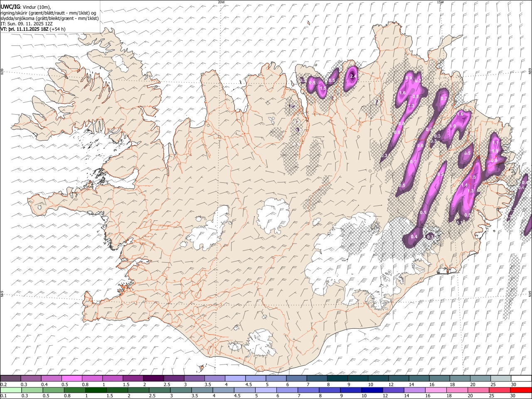Click the 'UWC/IG' title text
Screen dimensions: 532x399
pos(10,7)
